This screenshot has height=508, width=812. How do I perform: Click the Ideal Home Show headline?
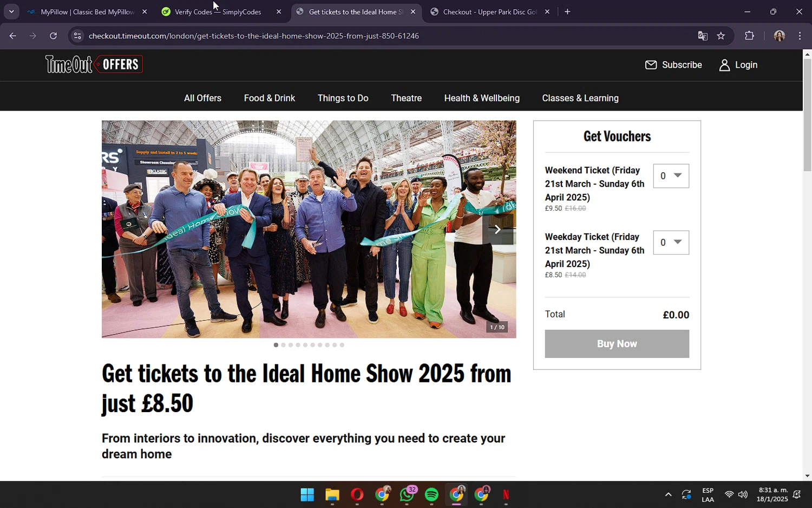pos(306,388)
